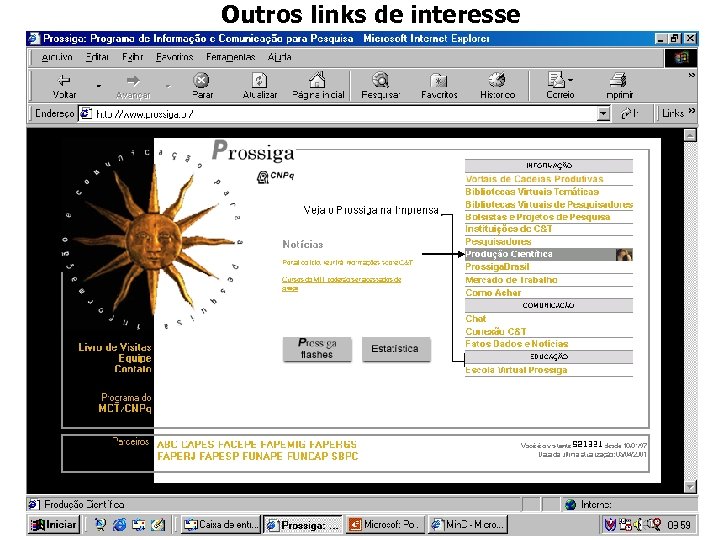The height and width of the screenshot is (540, 720).
Task: Open Histórico toolbar button
Action: [497, 86]
